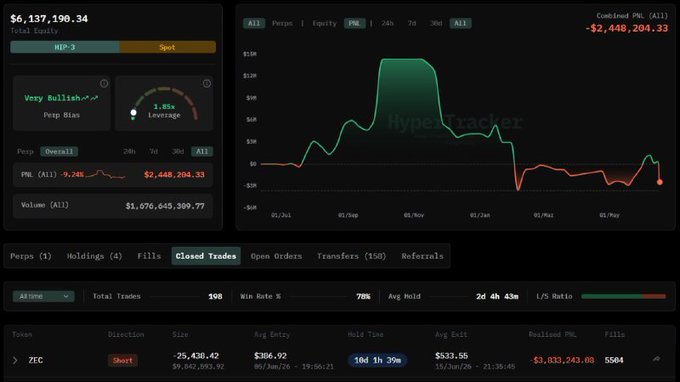This screenshot has width=680, height=382.
Task: Click avg exit price $533.55
Action: [x=451, y=356]
